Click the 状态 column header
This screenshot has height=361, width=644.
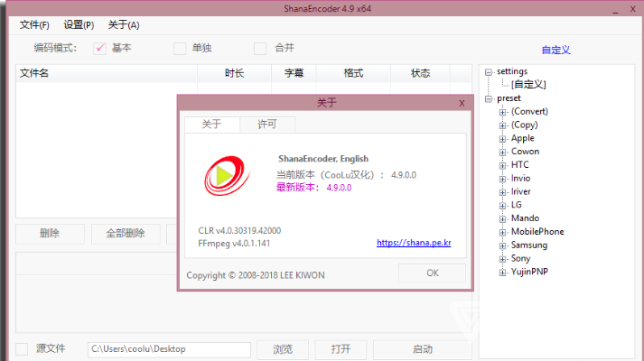[420, 73]
